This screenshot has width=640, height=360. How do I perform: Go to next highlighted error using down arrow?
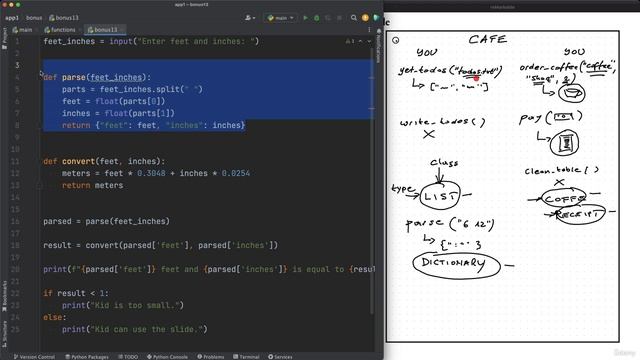(x=369, y=41)
